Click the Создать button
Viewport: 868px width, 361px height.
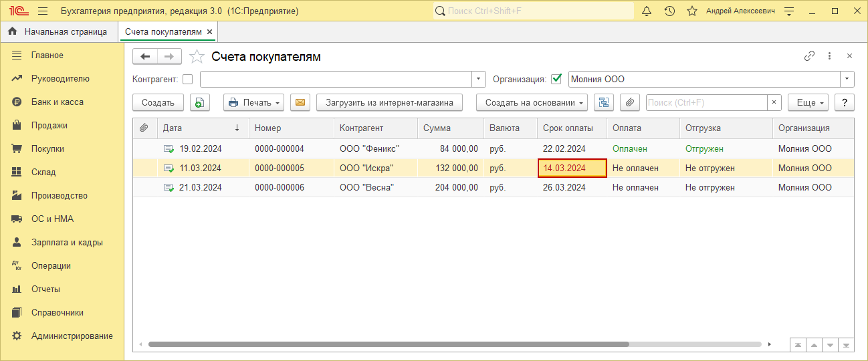[158, 102]
